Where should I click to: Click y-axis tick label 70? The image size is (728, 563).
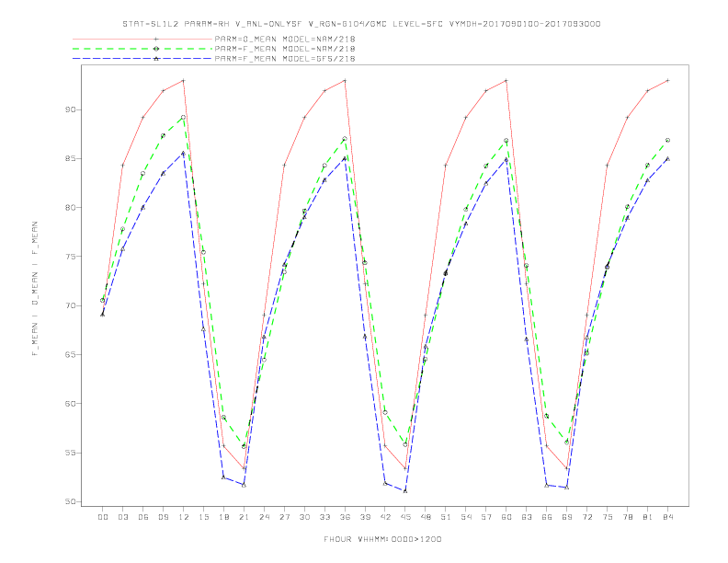71,305
